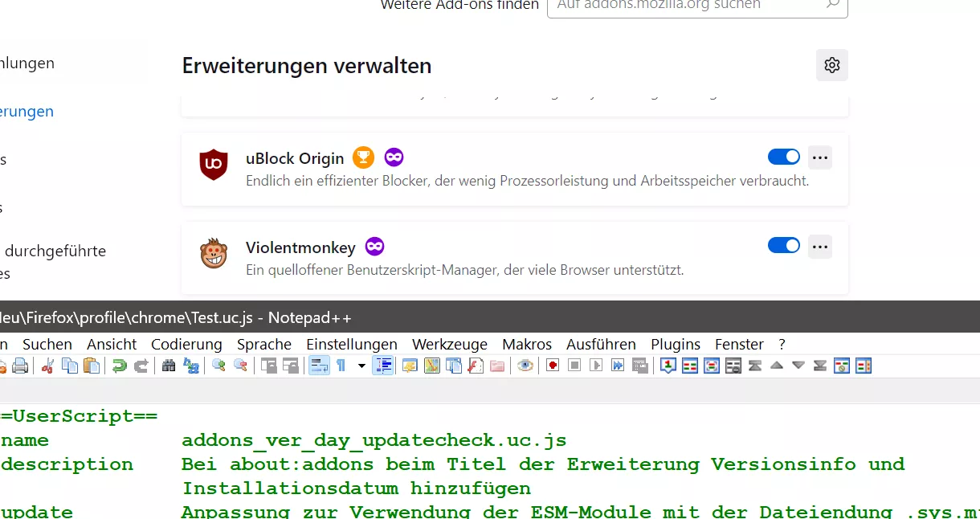Click the Synchronize vertical scrolling icon
Viewport: 980px width, 519px height.
point(268,366)
